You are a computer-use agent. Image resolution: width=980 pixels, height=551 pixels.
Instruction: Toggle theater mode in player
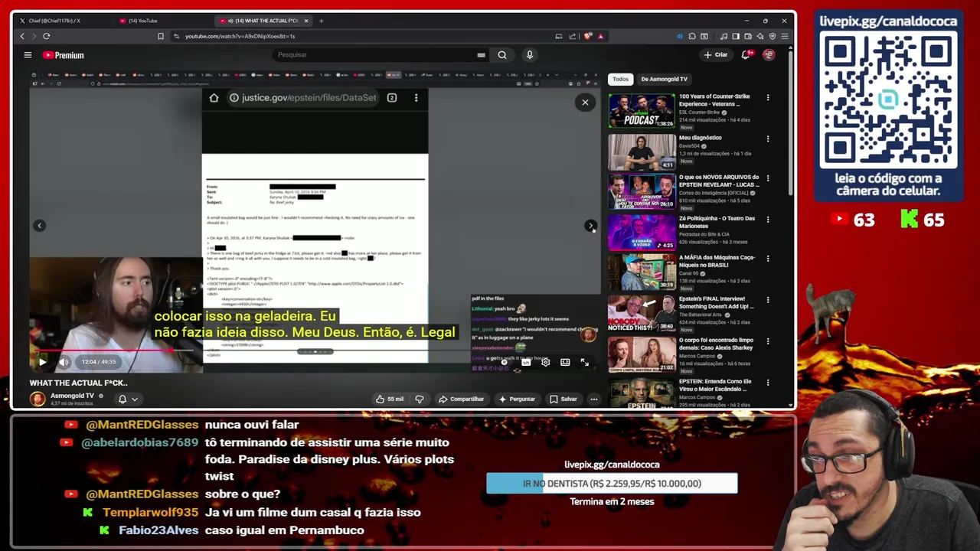[565, 362]
